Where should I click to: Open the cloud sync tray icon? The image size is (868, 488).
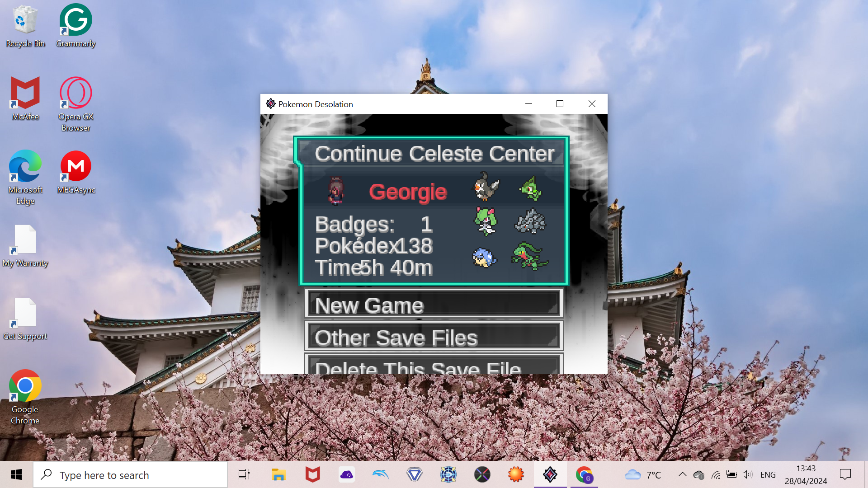[699, 475]
